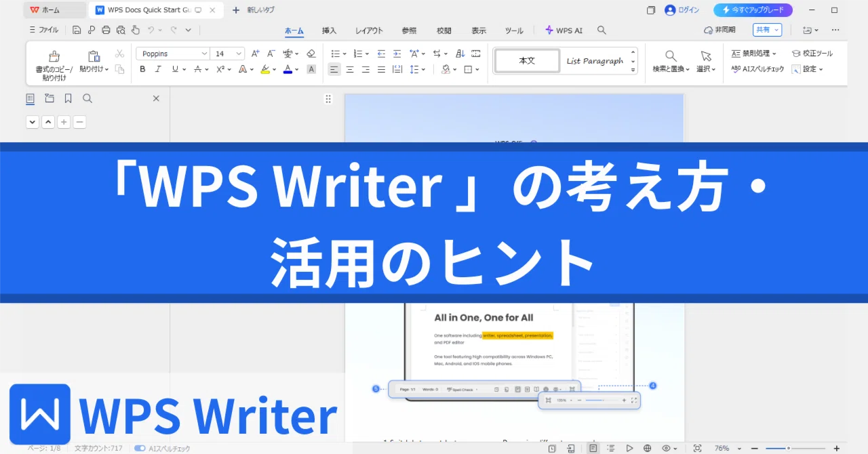This screenshot has height=454, width=868.
Task: Click the Clear Formatting eraser icon
Action: [x=311, y=54]
